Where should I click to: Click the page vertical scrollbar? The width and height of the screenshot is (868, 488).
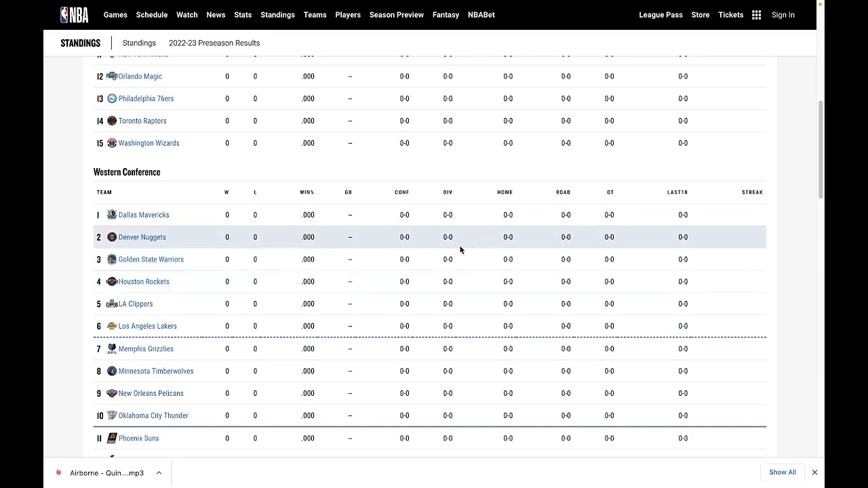[x=821, y=149]
